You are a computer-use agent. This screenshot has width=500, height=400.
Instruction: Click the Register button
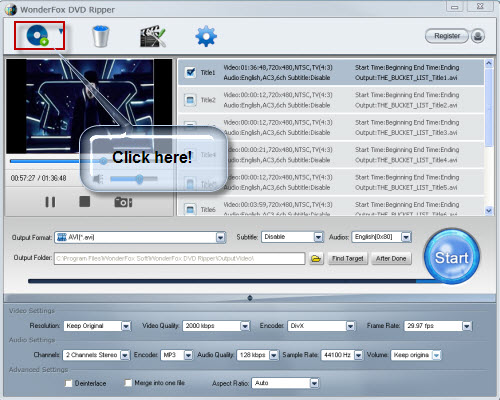(x=447, y=36)
